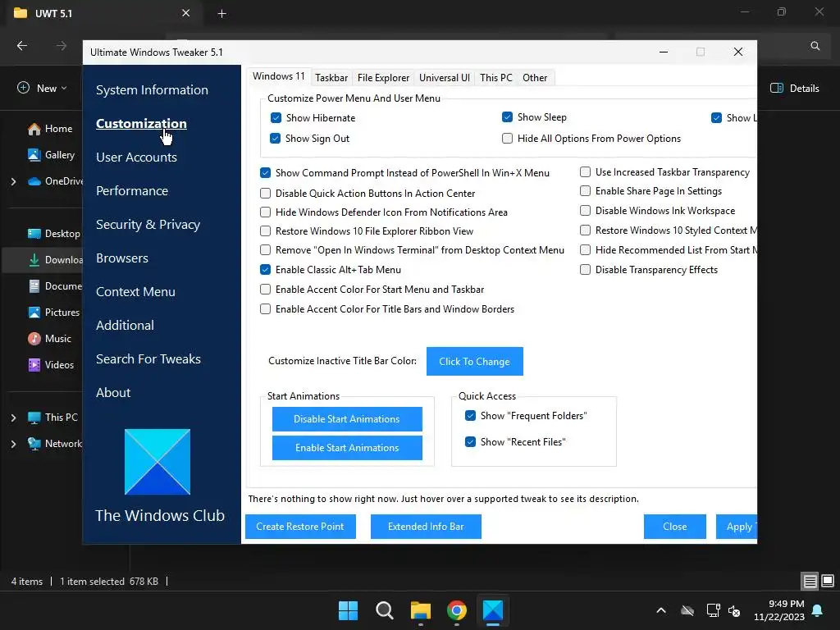Select OneDrive in File Explorer sidebar
Screen dimensions: 840x630
coord(55,181)
